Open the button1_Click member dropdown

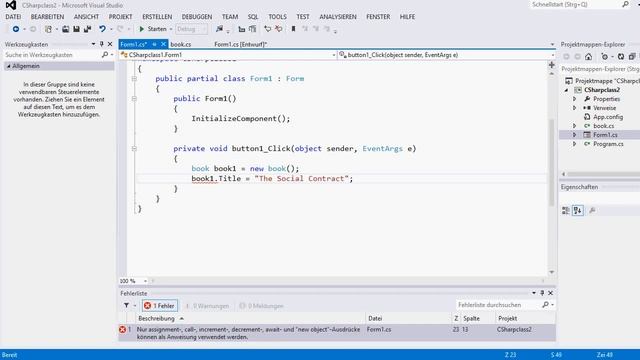pos(447,55)
